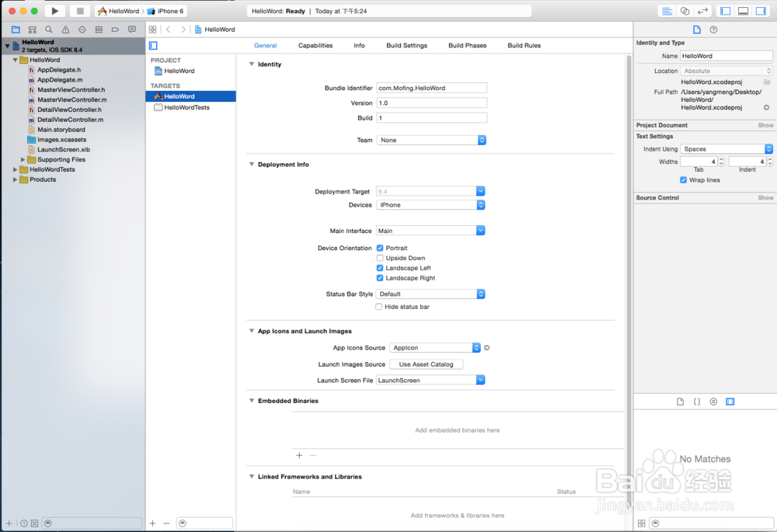Open the Team dropdown
Image resolution: width=777 pixels, height=532 pixels.
pos(431,140)
